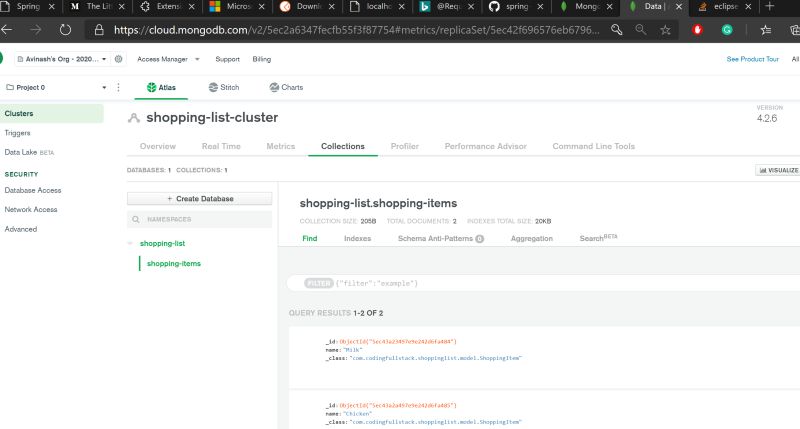Switch to the localhost browser tab
Image resolution: width=800 pixels, height=429 pixels.
(x=378, y=7)
